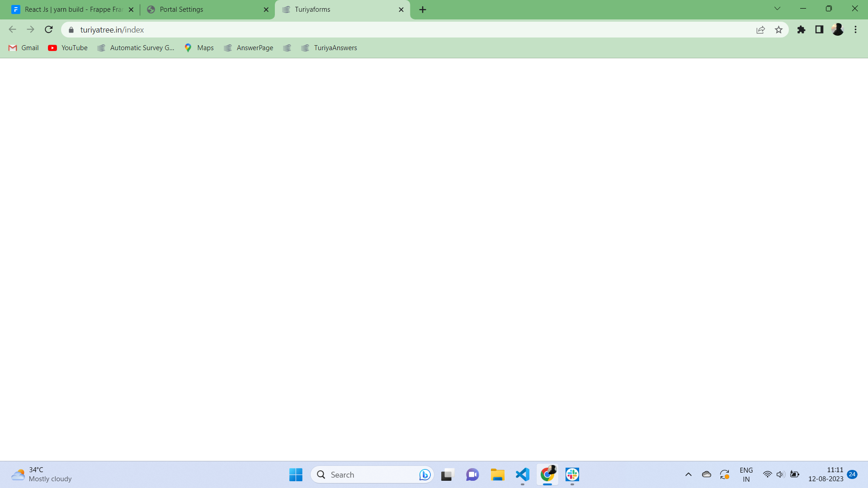Check the battery status icon
The image size is (868, 488).
pyautogui.click(x=794, y=474)
